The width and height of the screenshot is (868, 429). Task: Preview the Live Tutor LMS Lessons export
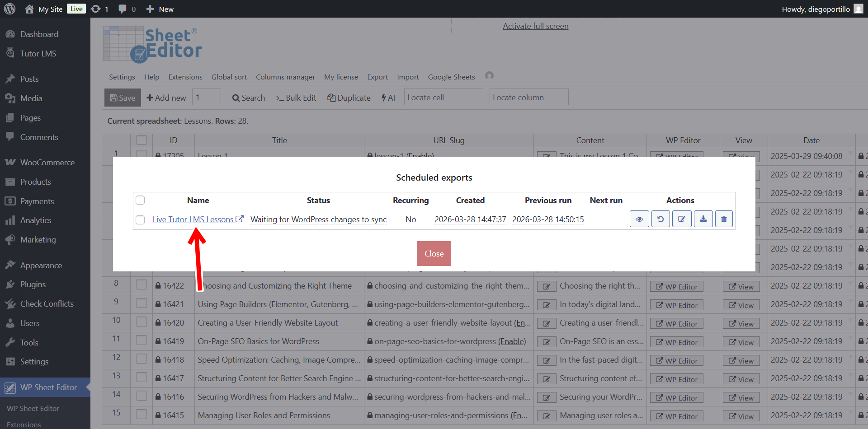(639, 219)
